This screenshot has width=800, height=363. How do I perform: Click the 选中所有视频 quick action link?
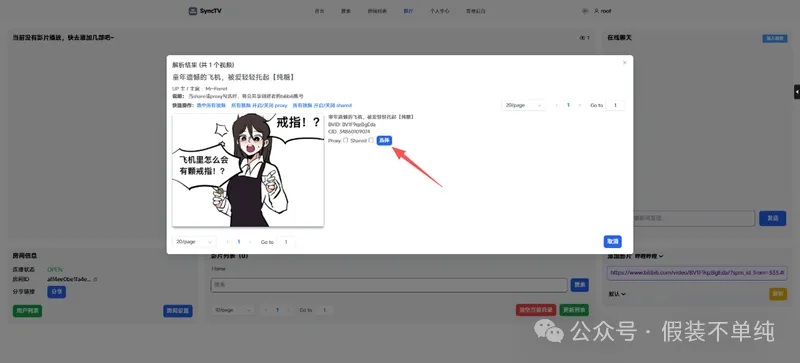coord(211,105)
